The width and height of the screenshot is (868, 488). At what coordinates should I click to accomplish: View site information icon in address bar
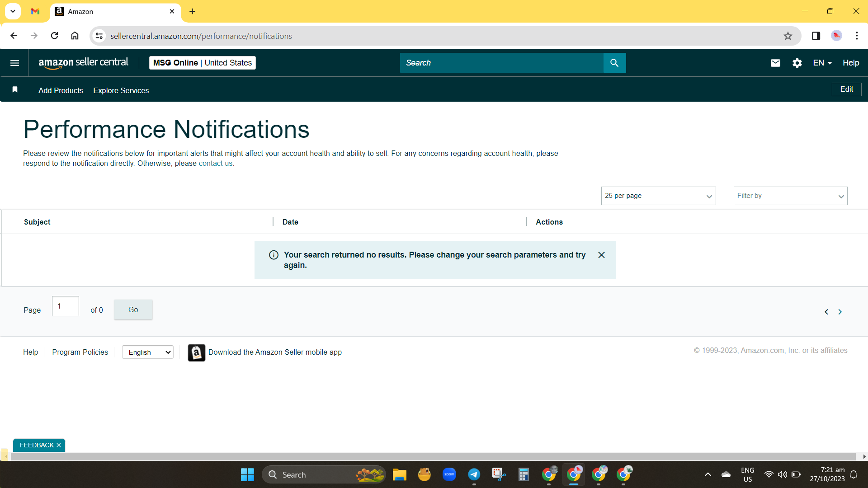point(99,36)
